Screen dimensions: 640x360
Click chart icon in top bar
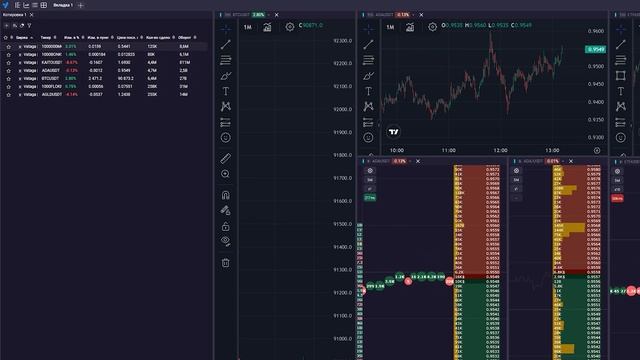click(x=26, y=5)
